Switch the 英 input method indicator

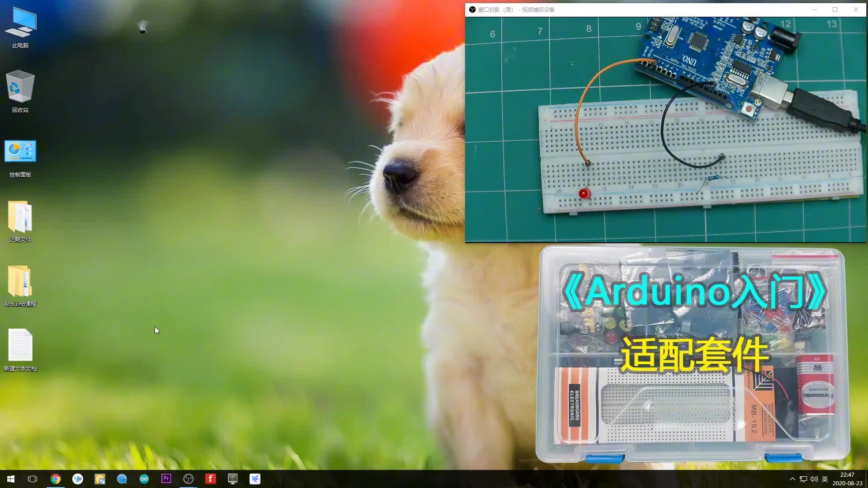pyautogui.click(x=825, y=479)
